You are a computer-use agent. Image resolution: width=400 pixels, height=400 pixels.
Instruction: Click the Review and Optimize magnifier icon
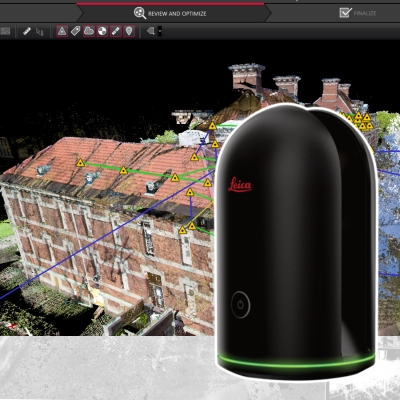tap(140, 13)
